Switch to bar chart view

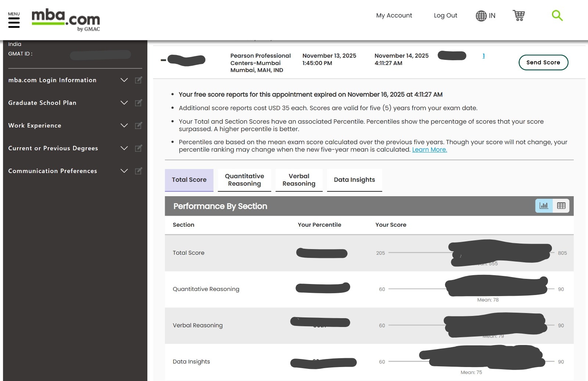coord(544,206)
